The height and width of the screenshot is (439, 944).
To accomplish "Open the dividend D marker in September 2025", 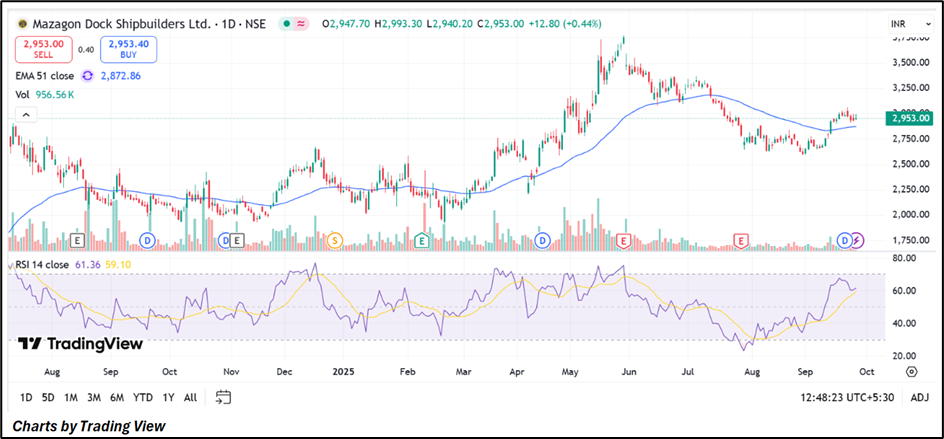I will pos(844,240).
